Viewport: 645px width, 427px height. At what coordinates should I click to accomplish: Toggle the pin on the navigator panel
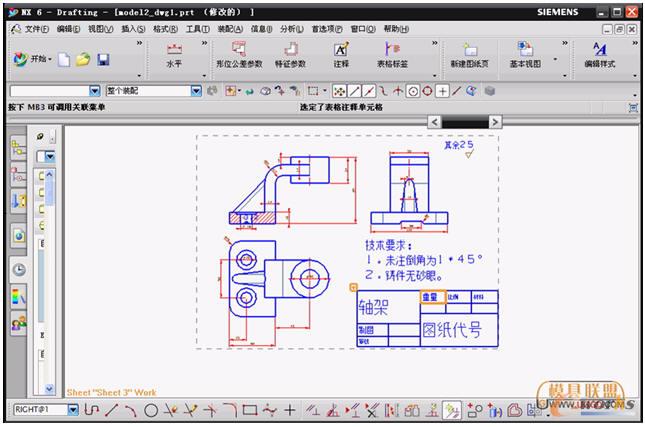pos(40,135)
